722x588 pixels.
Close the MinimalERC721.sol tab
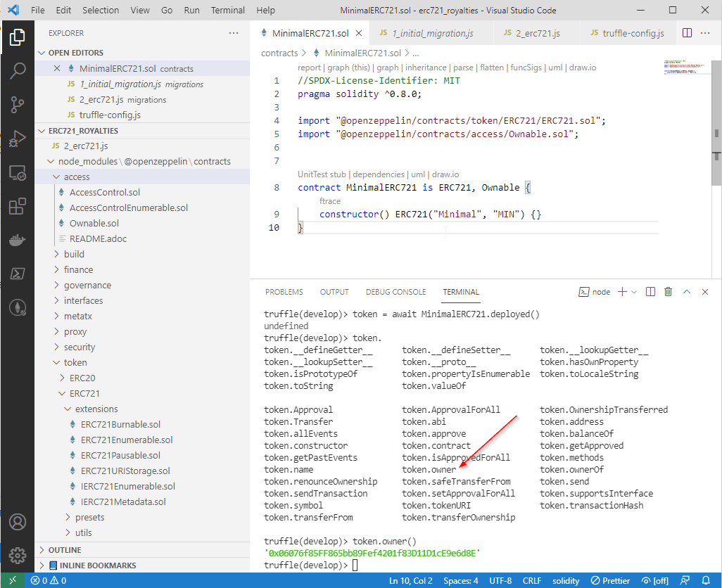[359, 33]
